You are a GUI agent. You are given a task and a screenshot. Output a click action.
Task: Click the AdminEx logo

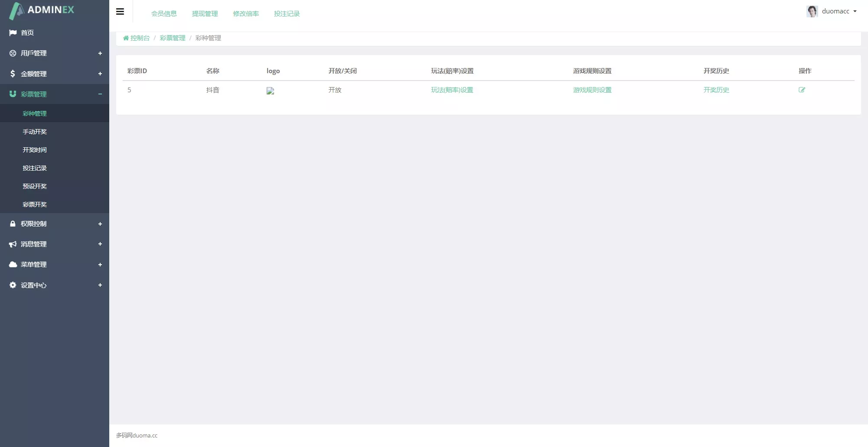(x=42, y=10)
